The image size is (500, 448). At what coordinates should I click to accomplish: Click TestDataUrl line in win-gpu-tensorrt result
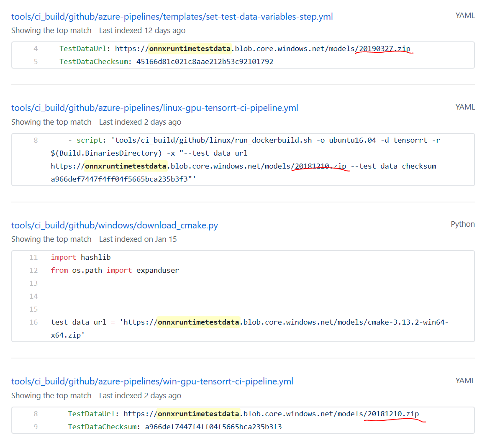point(243,414)
